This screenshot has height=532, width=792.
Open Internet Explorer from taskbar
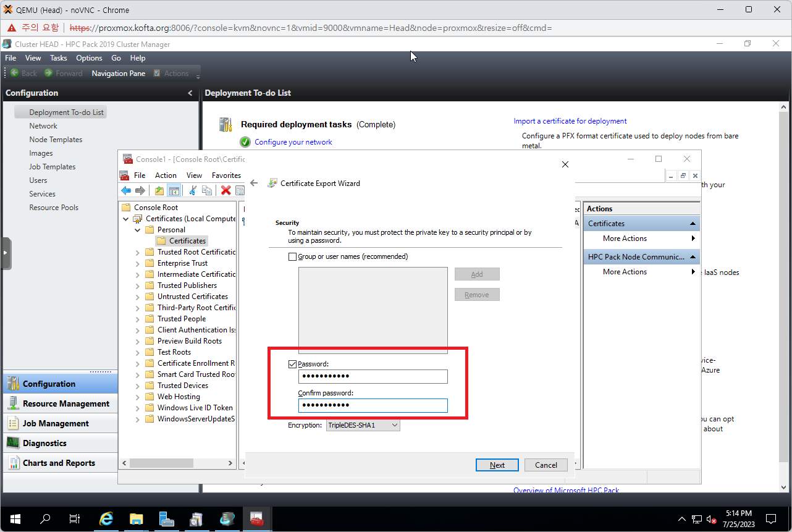(106, 519)
